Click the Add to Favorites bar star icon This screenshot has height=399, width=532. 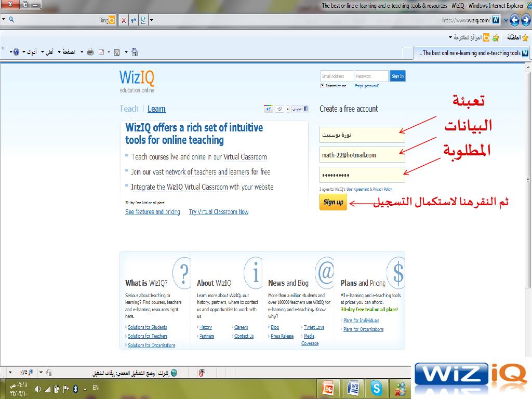pos(496,37)
